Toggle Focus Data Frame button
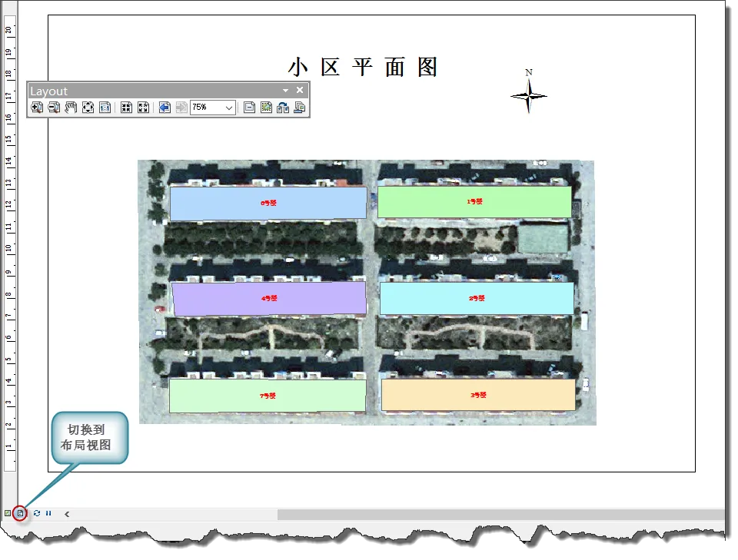 [x=266, y=108]
